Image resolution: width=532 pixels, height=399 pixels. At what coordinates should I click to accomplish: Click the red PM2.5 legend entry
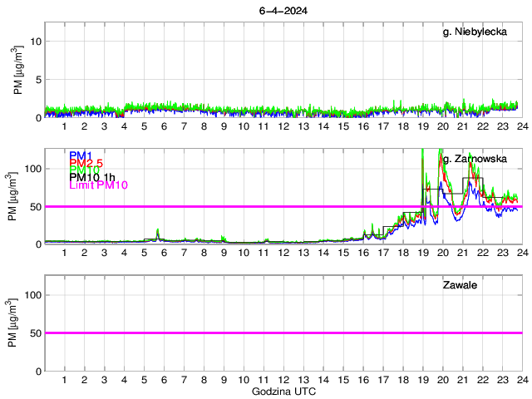point(86,163)
